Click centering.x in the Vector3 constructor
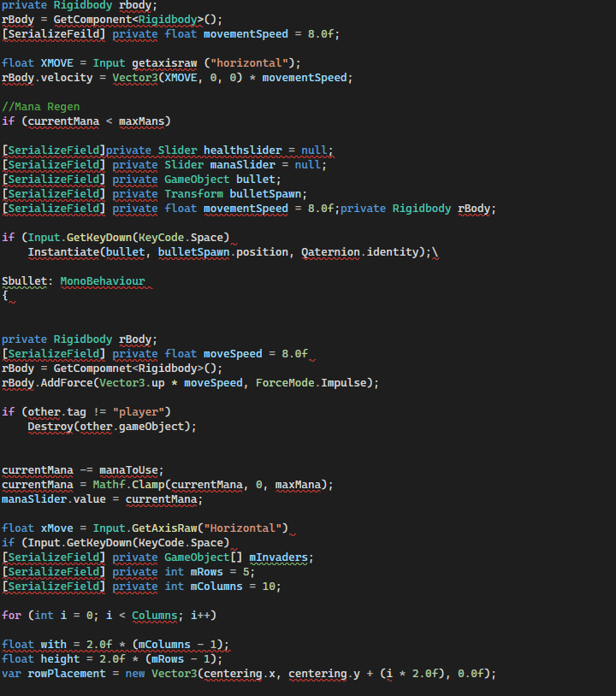The height and width of the screenshot is (696, 616). 240,674
